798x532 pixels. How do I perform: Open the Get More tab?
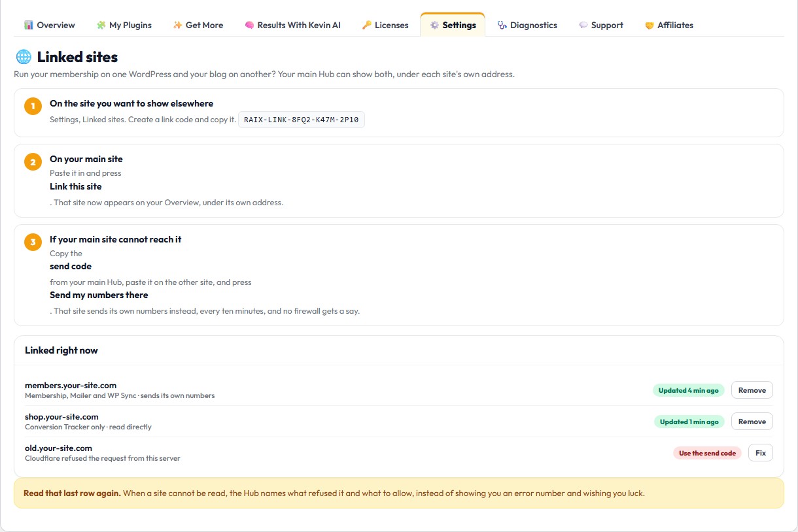[x=198, y=25]
